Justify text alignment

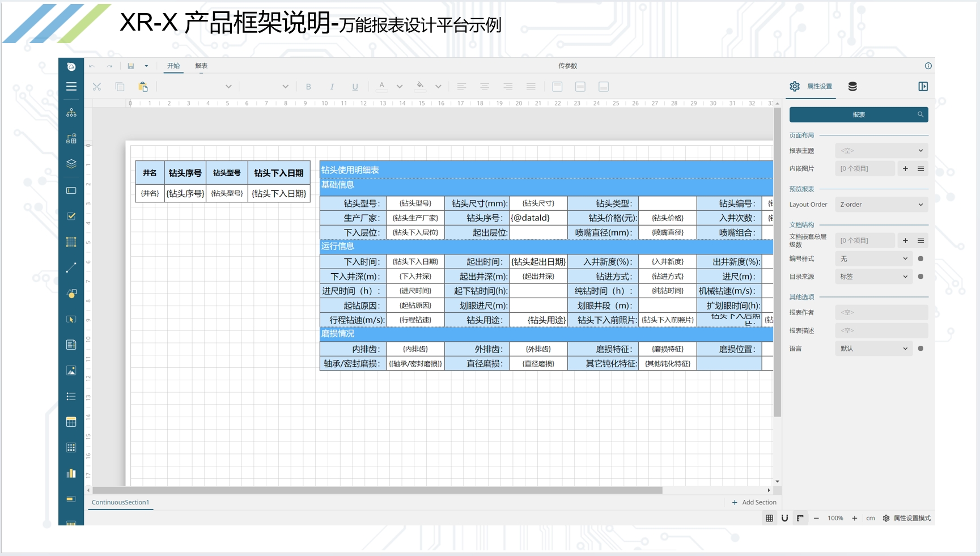(531, 87)
